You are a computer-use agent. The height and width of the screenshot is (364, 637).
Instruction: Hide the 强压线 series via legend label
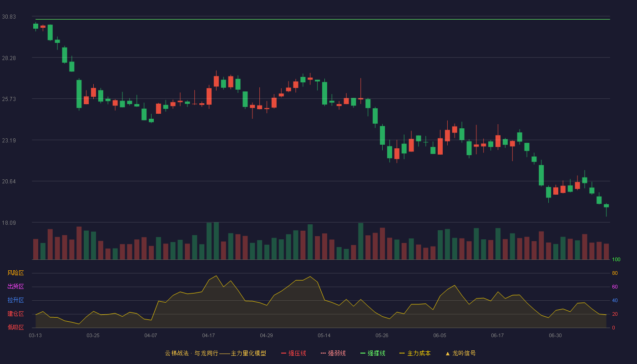click(297, 353)
